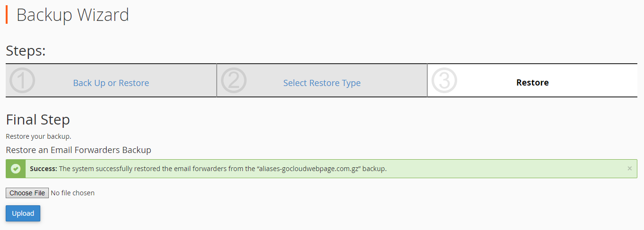Open the Back Up or Restore step link
The width and height of the screenshot is (644, 230).
pyautogui.click(x=111, y=83)
